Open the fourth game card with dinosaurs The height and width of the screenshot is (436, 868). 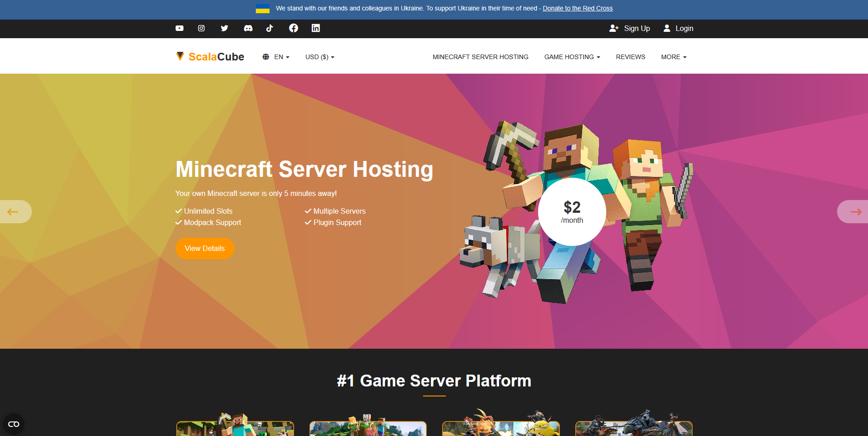[634, 424]
